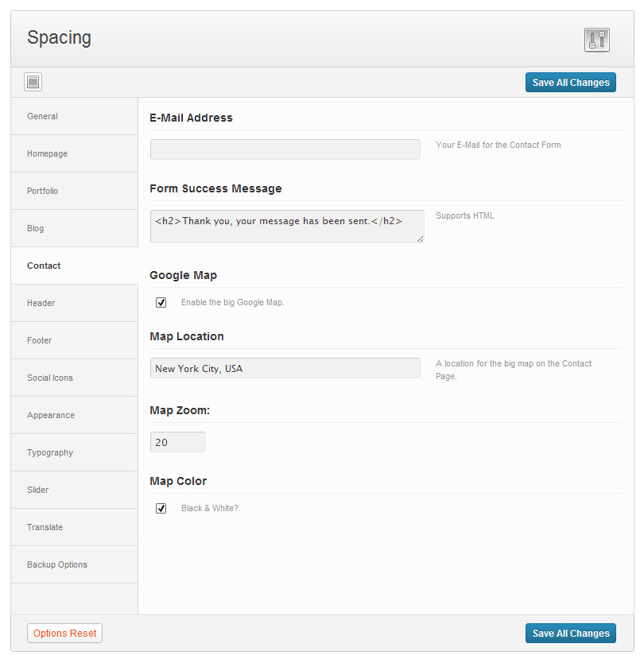Switch to the Homepage tab
Viewport: 644px width, 663px height.
[x=75, y=153]
